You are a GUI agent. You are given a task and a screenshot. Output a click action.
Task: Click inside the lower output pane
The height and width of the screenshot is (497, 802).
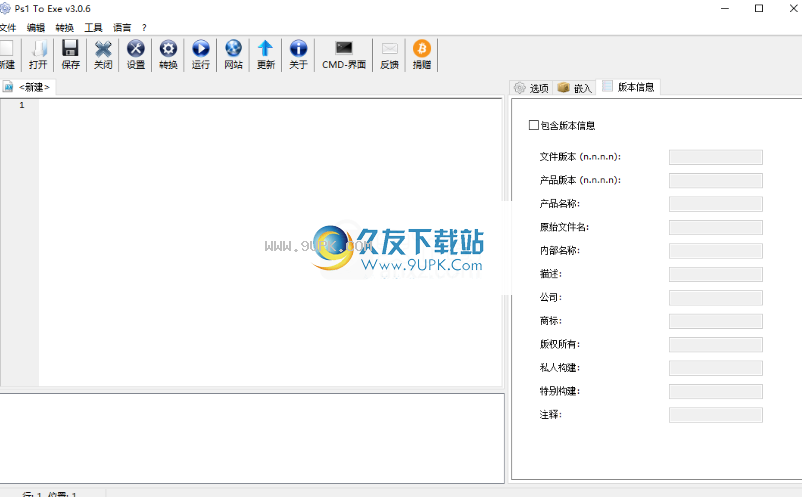pyautogui.click(x=252, y=438)
